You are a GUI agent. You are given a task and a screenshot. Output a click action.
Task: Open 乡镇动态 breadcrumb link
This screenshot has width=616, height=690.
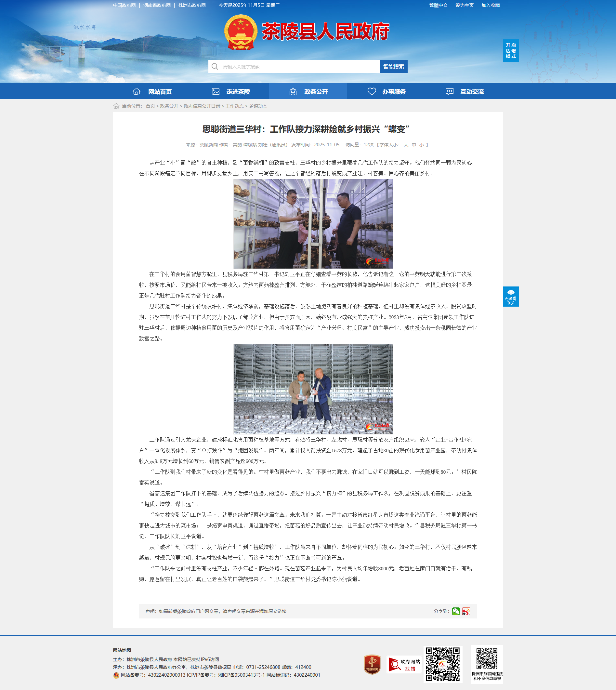[258, 106]
